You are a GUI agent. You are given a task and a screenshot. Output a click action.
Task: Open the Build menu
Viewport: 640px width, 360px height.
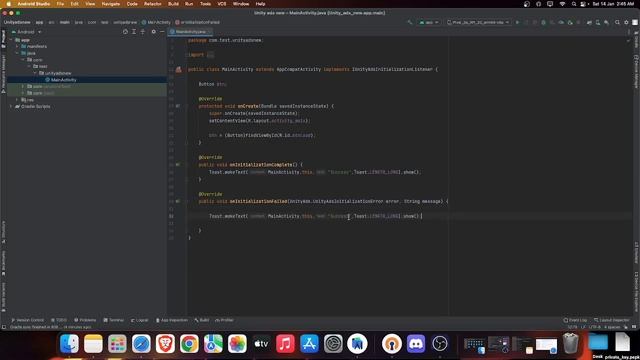[173, 4]
